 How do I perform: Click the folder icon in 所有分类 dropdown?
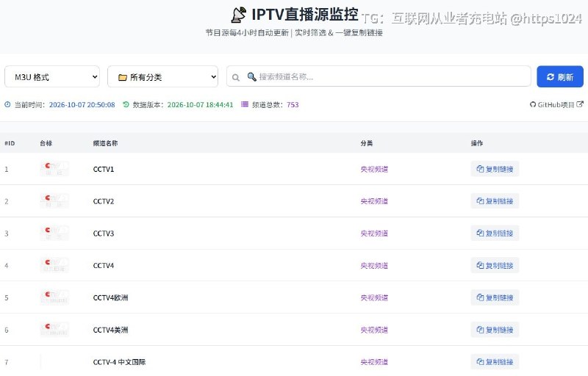pos(123,78)
